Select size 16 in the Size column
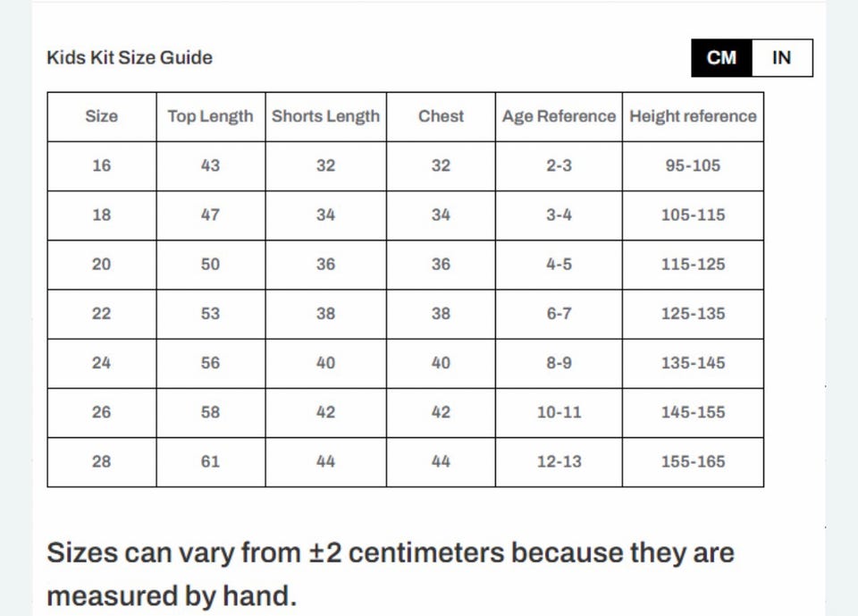 click(x=101, y=165)
